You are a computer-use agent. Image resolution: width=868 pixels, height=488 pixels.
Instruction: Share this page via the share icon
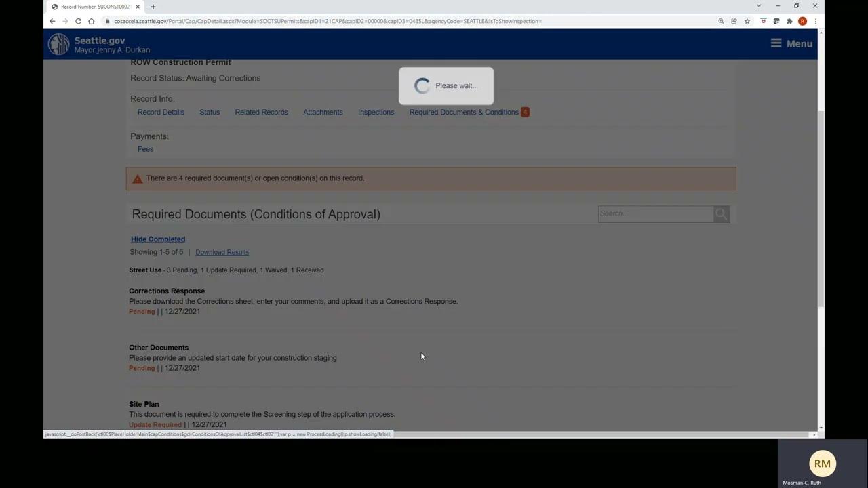point(734,21)
